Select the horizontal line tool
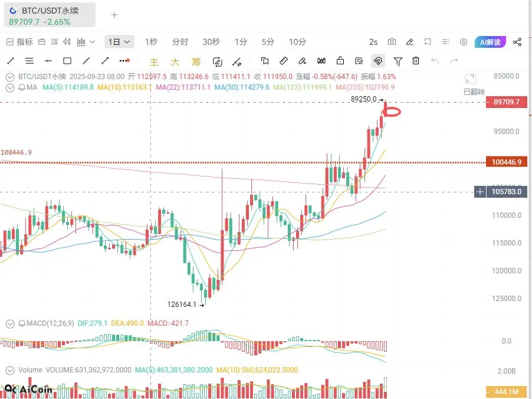The width and height of the screenshot is (532, 399). click(x=48, y=61)
